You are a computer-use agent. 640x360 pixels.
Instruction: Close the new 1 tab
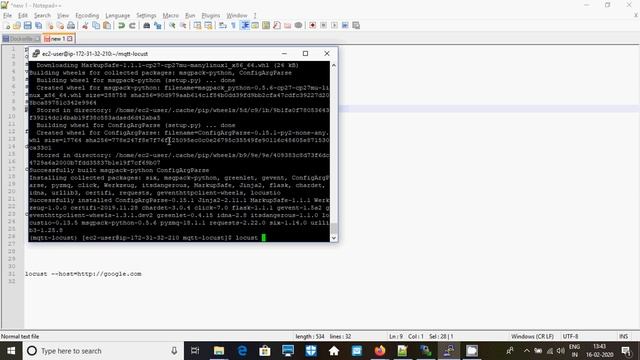[x=70, y=39]
